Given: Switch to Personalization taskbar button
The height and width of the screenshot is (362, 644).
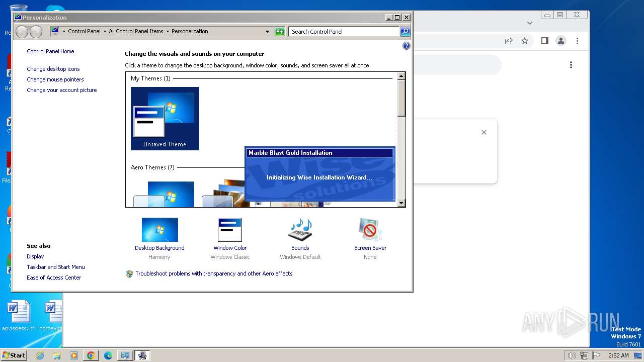Looking at the screenshot, I should pos(125,355).
